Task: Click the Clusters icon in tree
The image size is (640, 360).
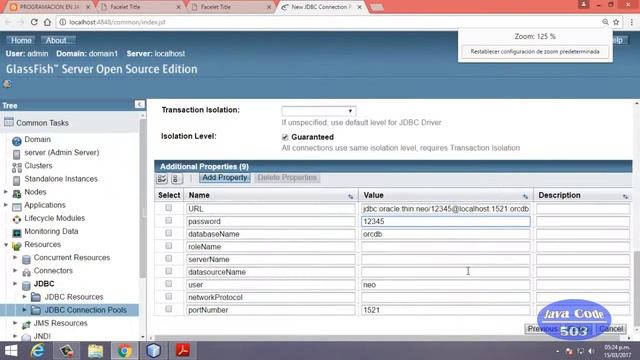Action: pyautogui.click(x=17, y=167)
